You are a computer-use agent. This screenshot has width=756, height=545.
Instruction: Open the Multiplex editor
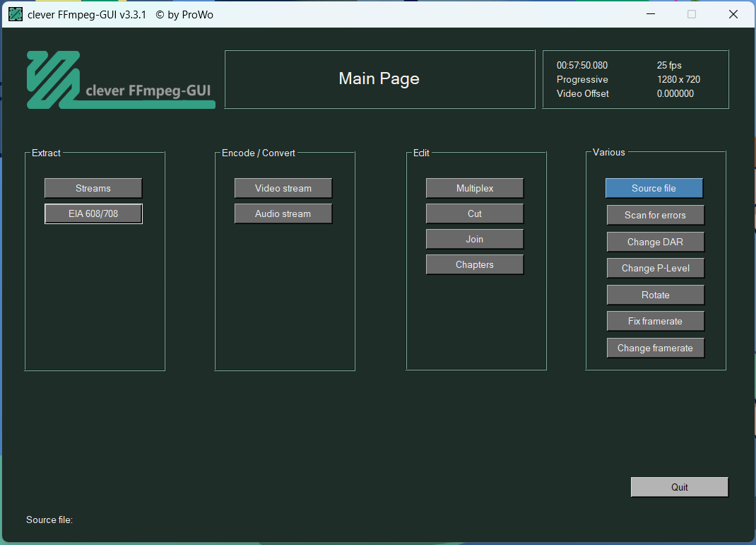(474, 188)
